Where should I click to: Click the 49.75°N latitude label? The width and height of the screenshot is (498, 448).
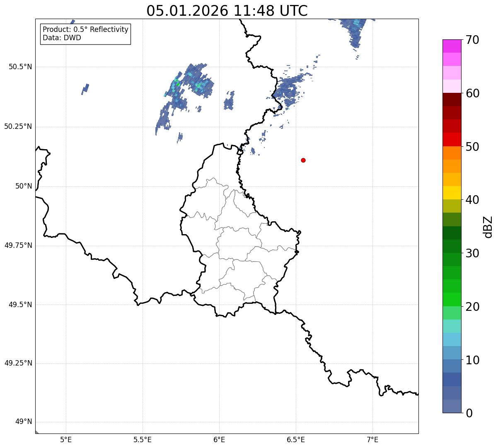pyautogui.click(x=18, y=245)
